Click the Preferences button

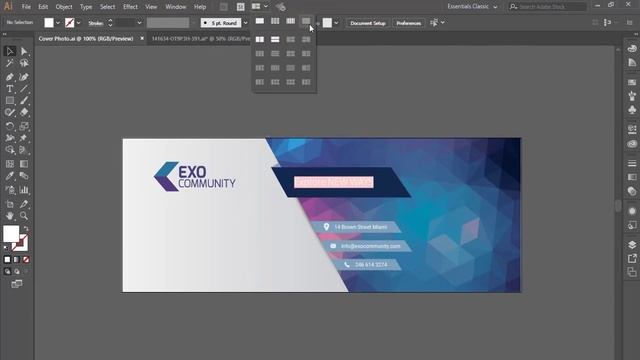click(409, 23)
